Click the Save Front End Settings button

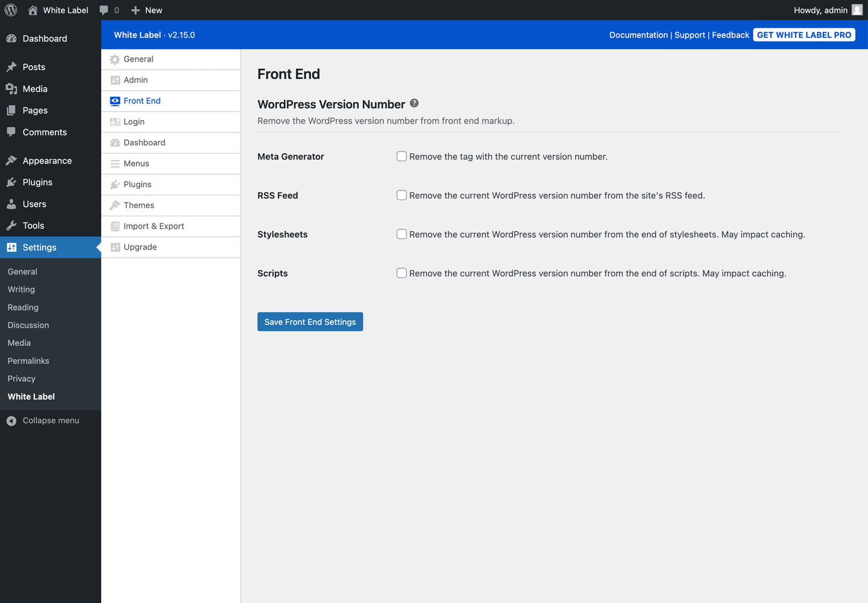pyautogui.click(x=310, y=321)
